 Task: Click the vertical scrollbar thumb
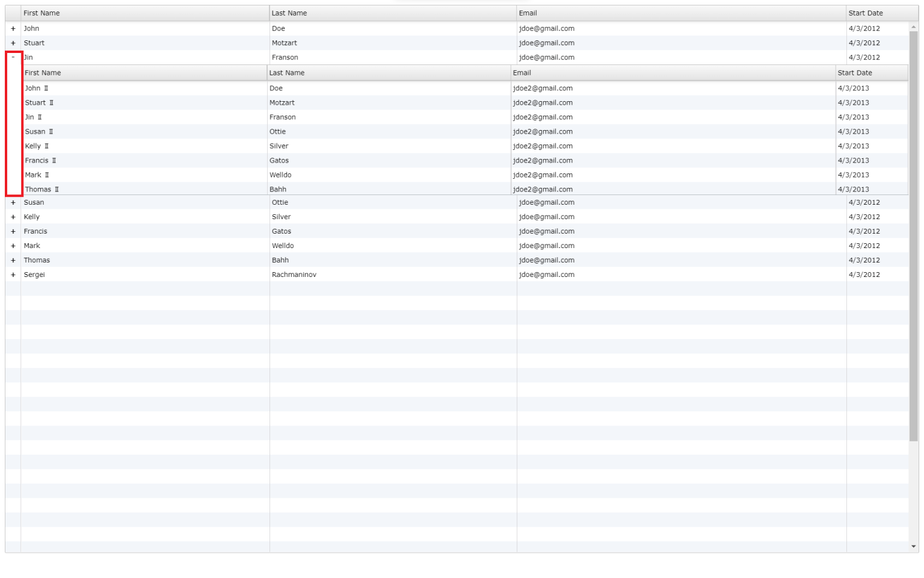click(914, 235)
